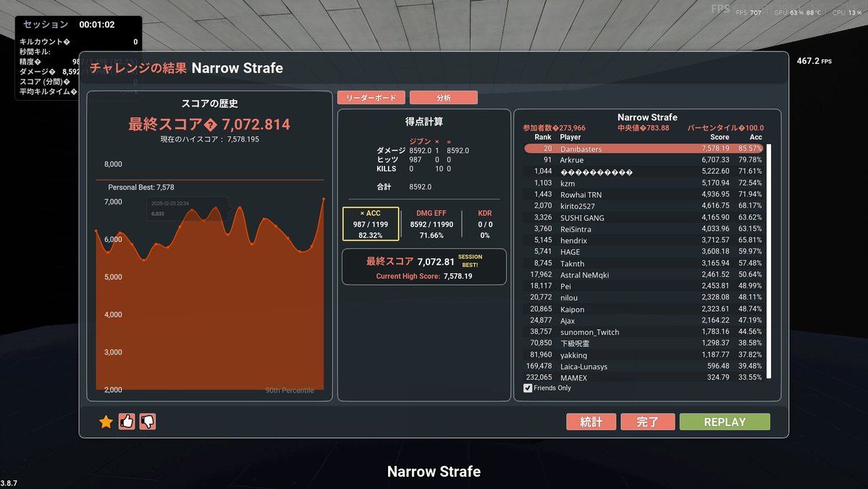Select the Astral NeMqki leaderboard row

click(x=644, y=275)
